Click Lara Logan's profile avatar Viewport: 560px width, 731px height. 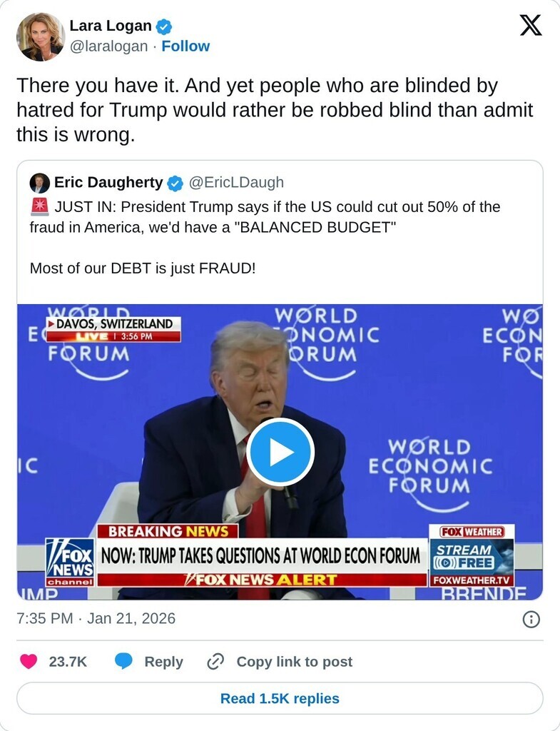(x=41, y=37)
